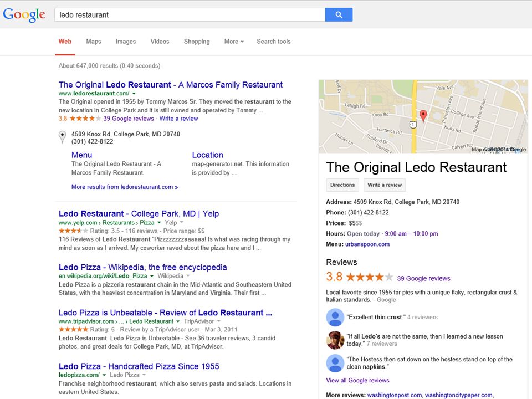Expand the green arrow after en.wikipedia.org URL
The image size is (532, 399).
[152, 276]
